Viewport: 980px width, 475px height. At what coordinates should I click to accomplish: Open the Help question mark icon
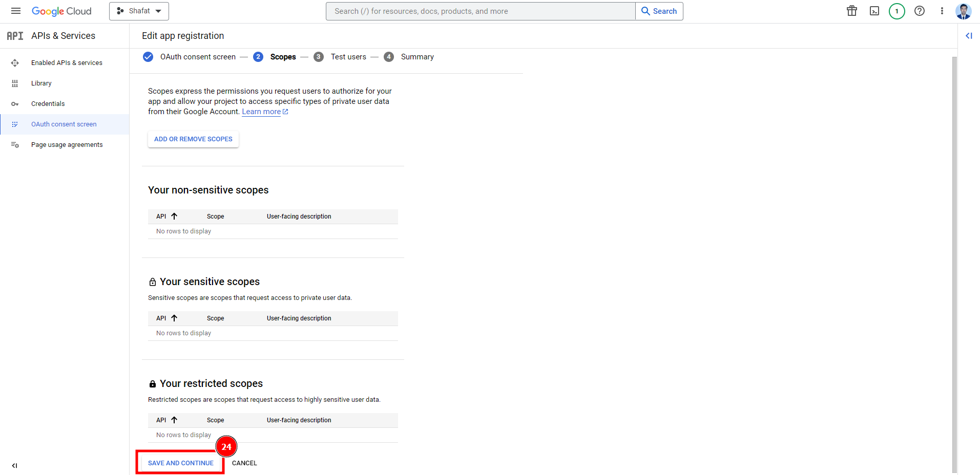[920, 11]
